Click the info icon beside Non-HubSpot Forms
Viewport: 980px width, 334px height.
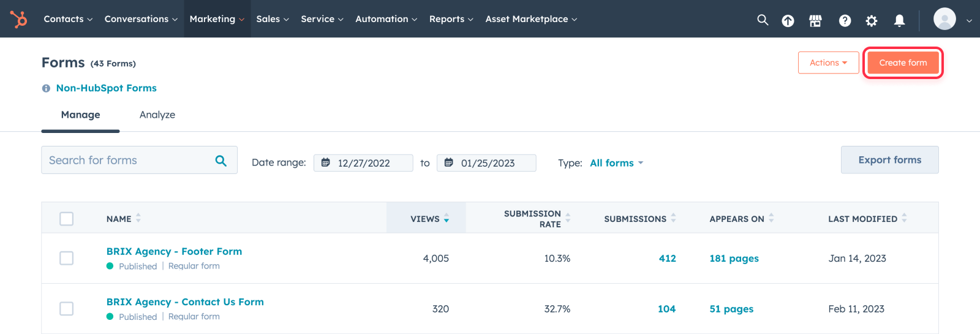(x=46, y=88)
